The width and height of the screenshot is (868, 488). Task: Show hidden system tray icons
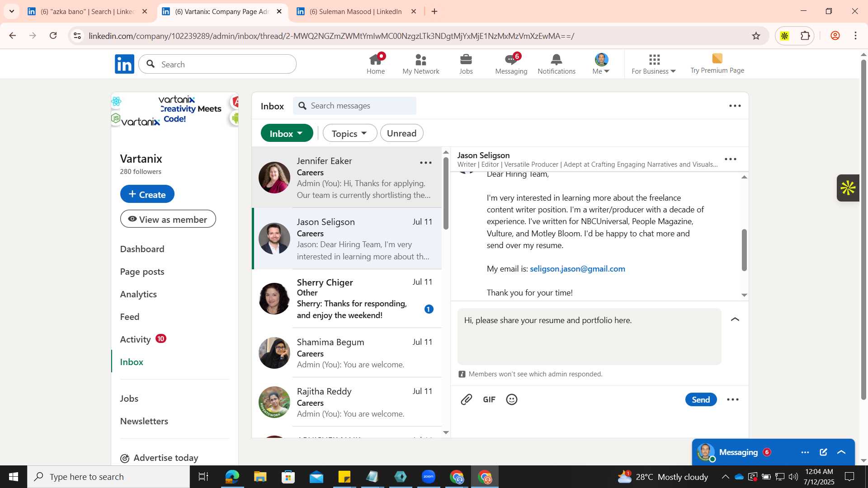pyautogui.click(x=725, y=477)
